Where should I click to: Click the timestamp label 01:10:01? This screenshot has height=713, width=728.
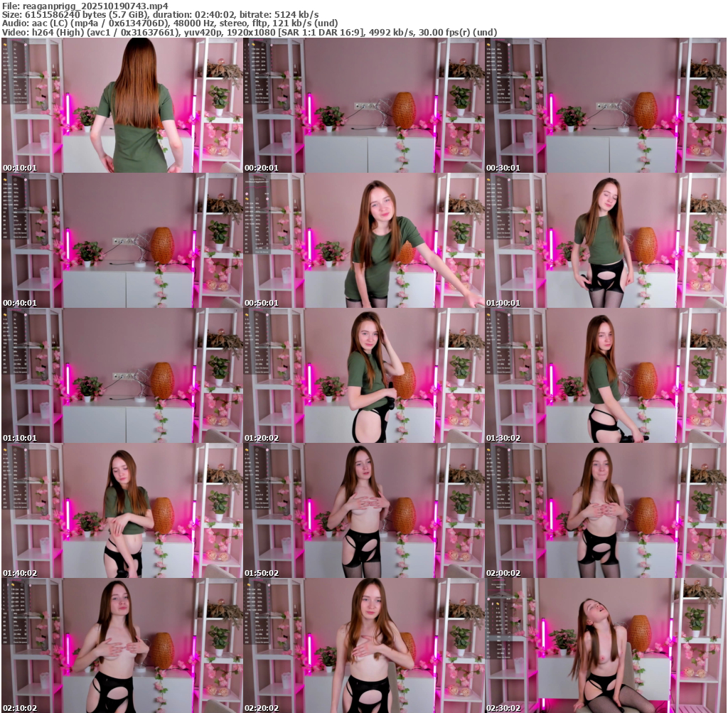point(19,438)
